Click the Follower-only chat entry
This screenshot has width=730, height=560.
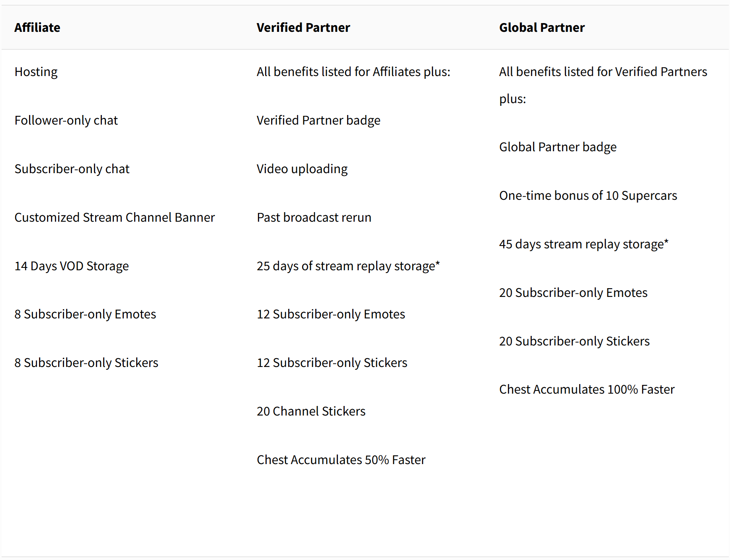point(66,120)
